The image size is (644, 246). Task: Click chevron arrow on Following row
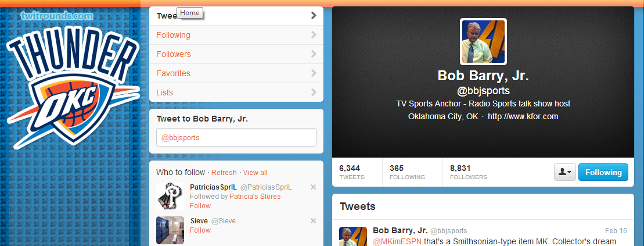[x=314, y=35]
